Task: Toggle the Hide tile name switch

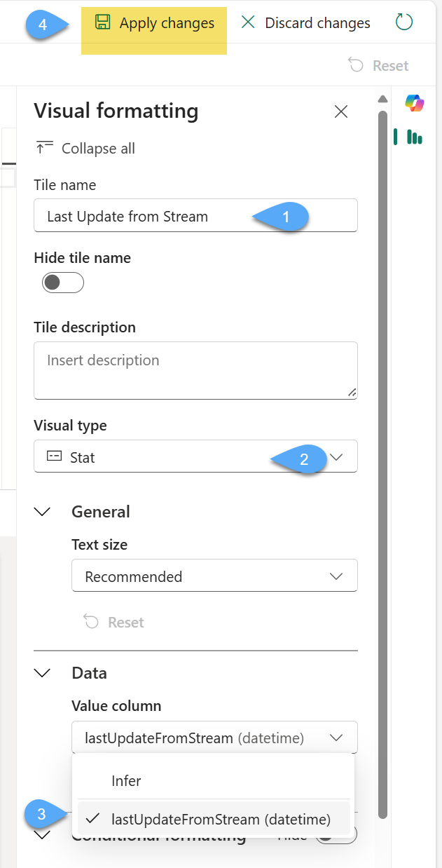Action: 63,283
